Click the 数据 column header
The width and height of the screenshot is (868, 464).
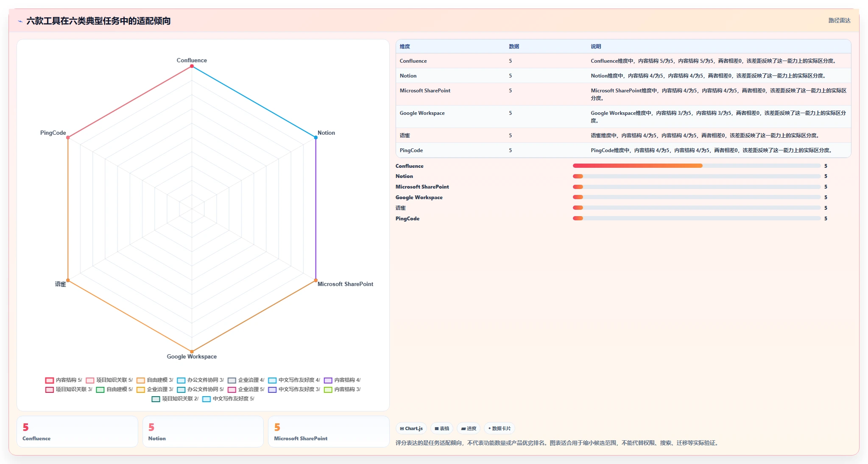[x=514, y=47]
